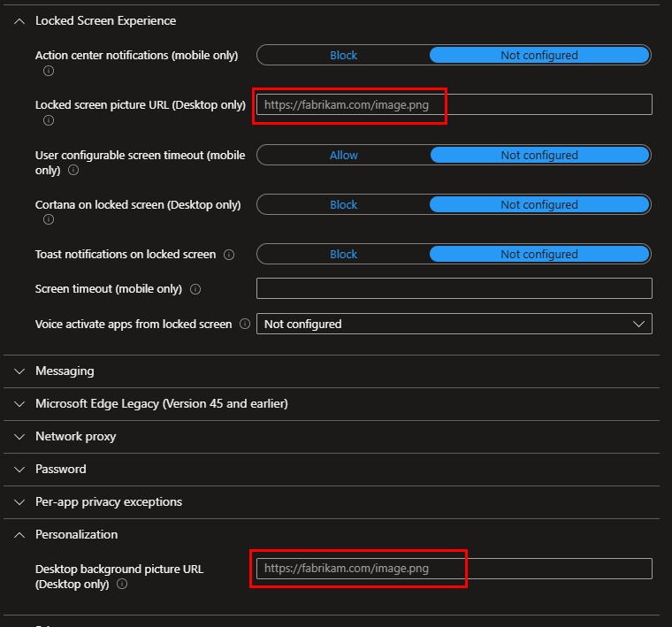This screenshot has width=672, height=627.
Task: Open Voice activate apps dropdown
Action: [454, 324]
